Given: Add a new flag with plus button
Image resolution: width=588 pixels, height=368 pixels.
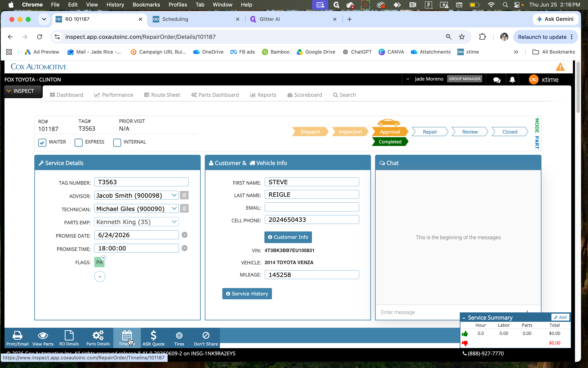Looking at the screenshot, I should tap(100, 276).
